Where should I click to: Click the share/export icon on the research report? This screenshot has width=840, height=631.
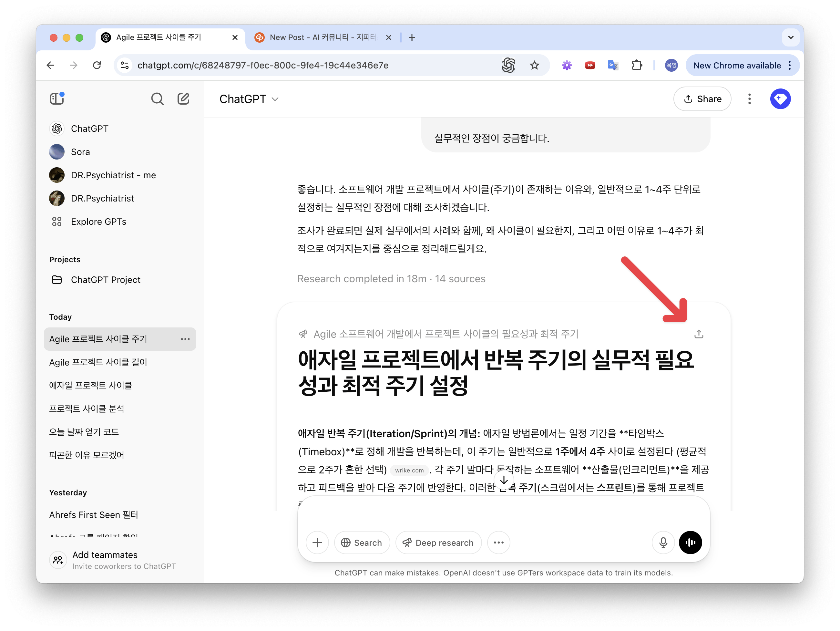coord(699,334)
